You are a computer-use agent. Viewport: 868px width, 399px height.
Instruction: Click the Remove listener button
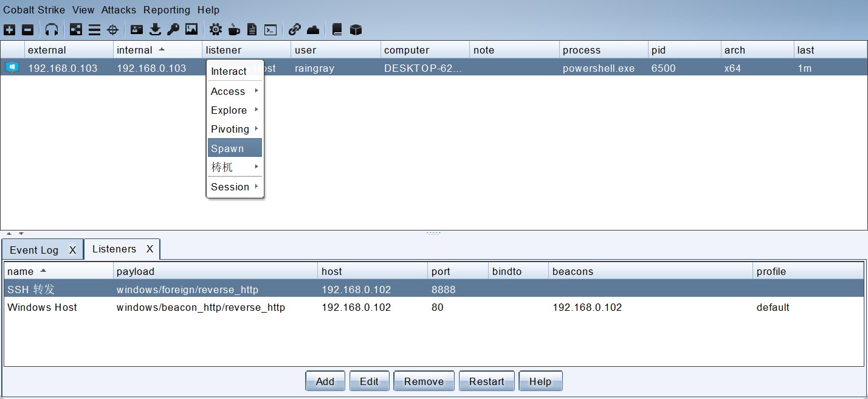[x=424, y=381]
